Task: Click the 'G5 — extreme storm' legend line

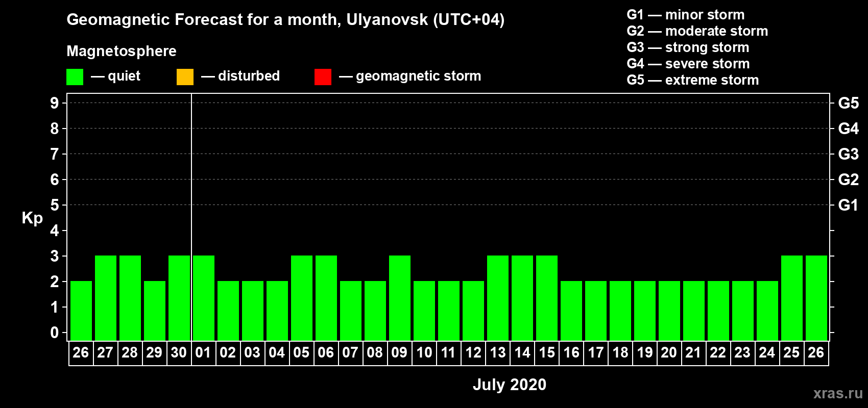Action: 692,80
